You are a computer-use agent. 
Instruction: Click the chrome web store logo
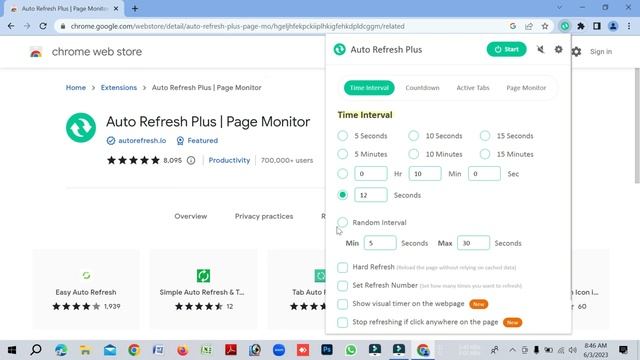36,52
